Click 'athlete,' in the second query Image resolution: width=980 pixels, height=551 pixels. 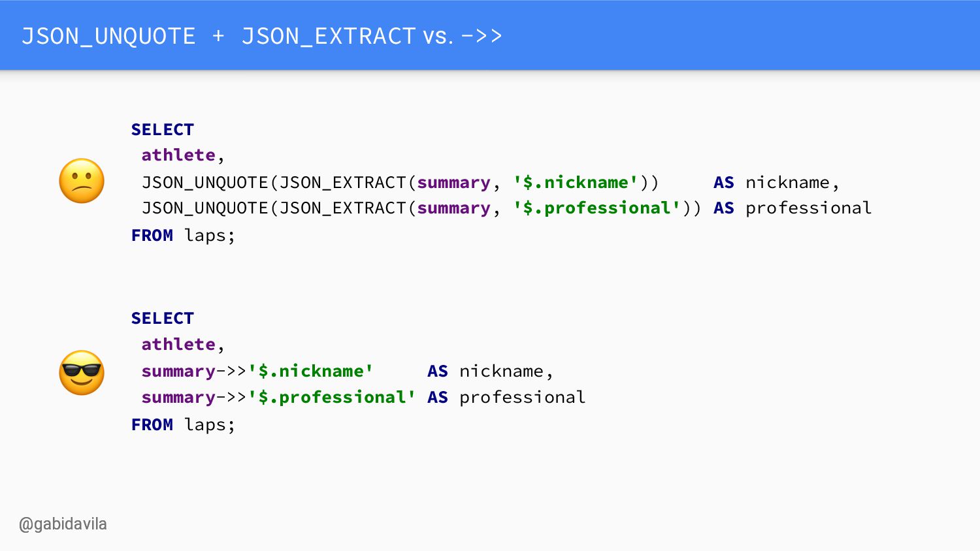183,344
